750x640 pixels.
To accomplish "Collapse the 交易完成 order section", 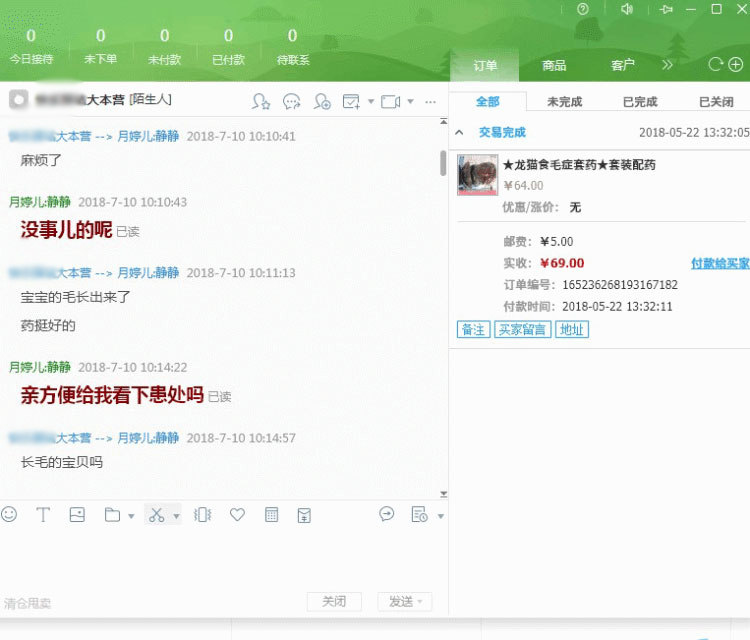I will click(459, 132).
